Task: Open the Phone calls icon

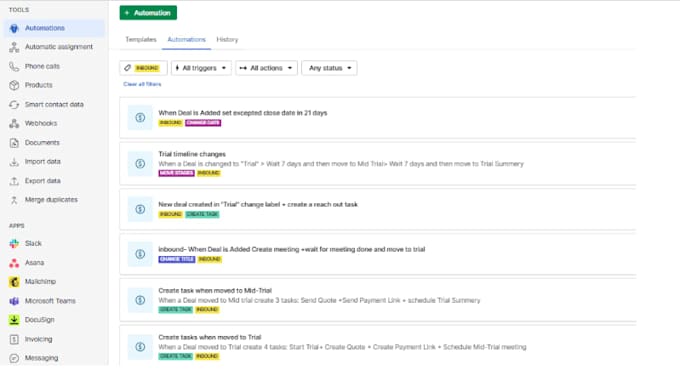Action: [x=14, y=66]
